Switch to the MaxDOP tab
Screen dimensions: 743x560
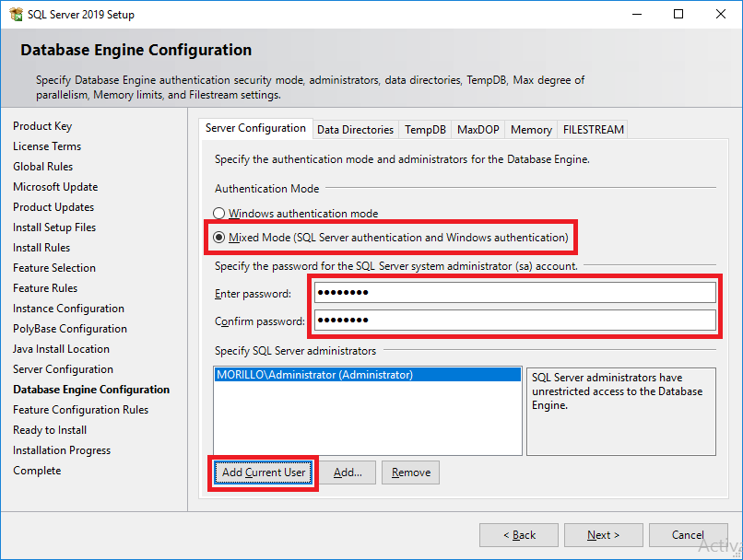(478, 130)
